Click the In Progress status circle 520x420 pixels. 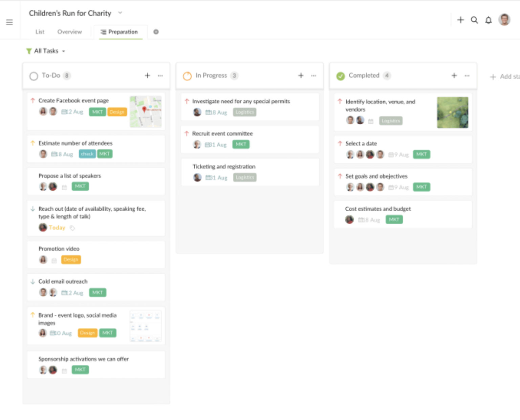coord(187,76)
